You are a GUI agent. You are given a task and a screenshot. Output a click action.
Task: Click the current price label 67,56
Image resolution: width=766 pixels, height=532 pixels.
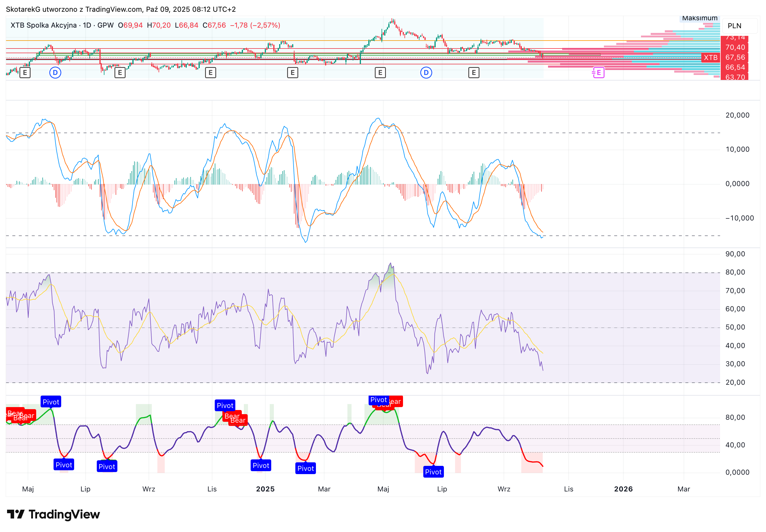coord(735,57)
